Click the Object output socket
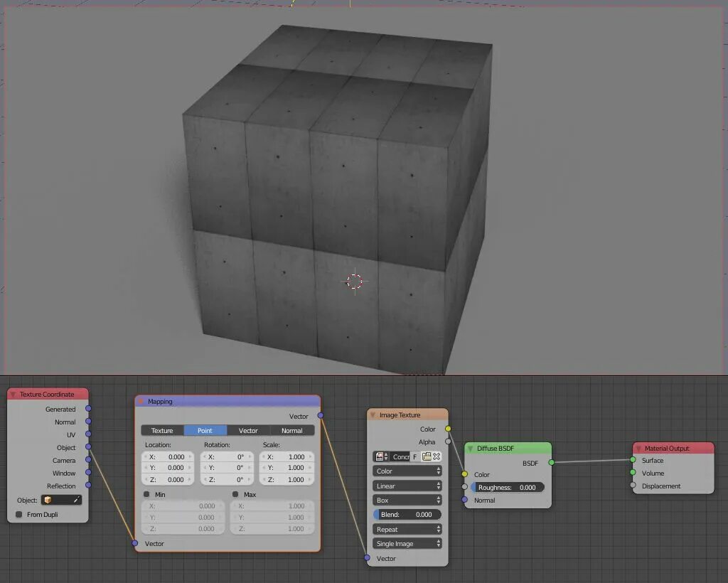 88,447
